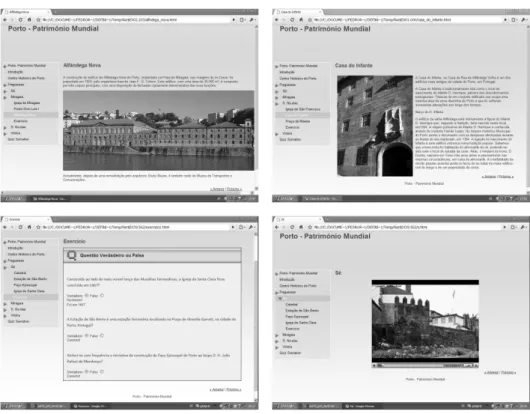Viewport: 530px width, 414px height.
Task: Select Falso for the Paço Episcopal question
Action: pos(102,372)
